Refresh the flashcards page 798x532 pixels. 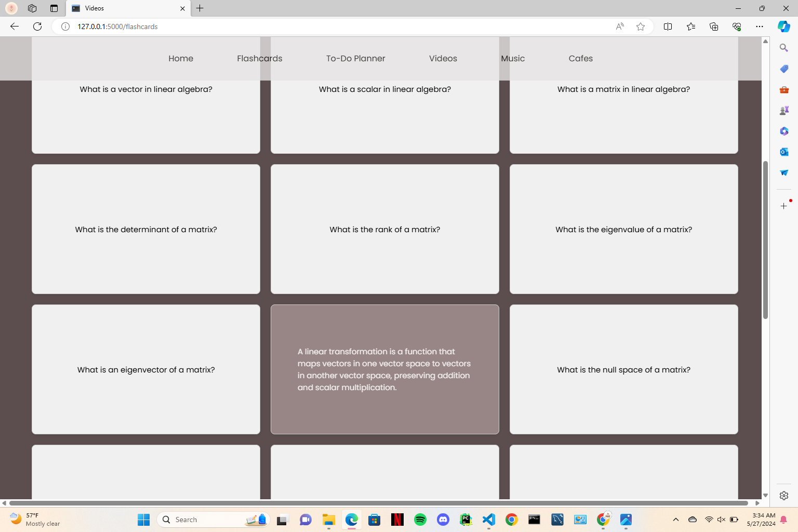point(37,26)
